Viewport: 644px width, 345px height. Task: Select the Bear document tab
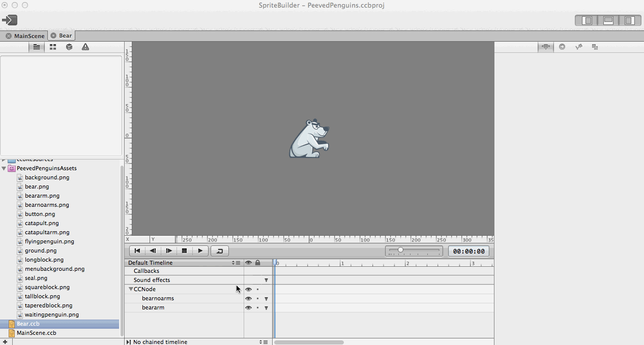(x=65, y=36)
